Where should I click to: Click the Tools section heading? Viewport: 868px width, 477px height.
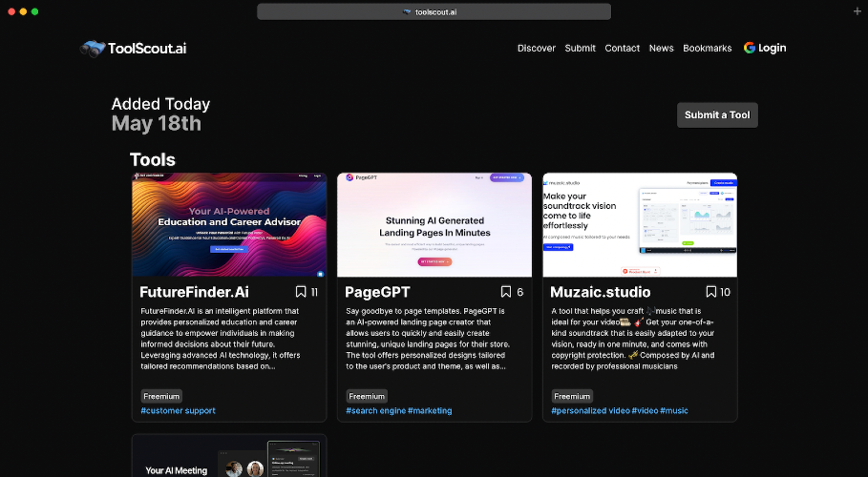click(152, 159)
